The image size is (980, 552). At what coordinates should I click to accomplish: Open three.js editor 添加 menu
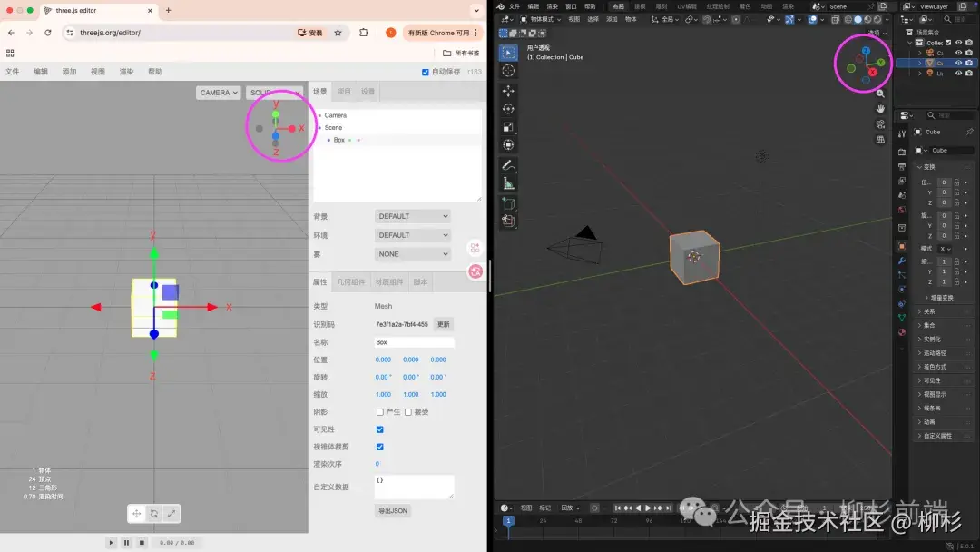pos(69,72)
